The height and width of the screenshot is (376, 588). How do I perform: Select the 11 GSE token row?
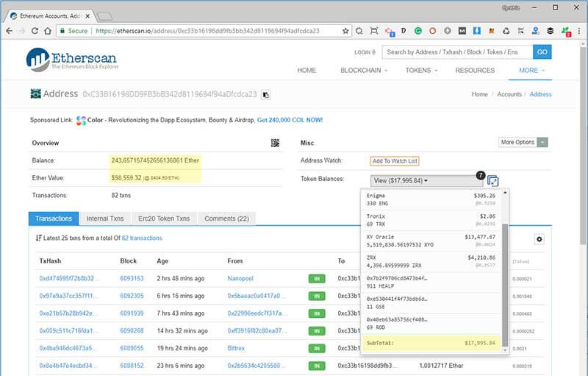click(x=431, y=303)
